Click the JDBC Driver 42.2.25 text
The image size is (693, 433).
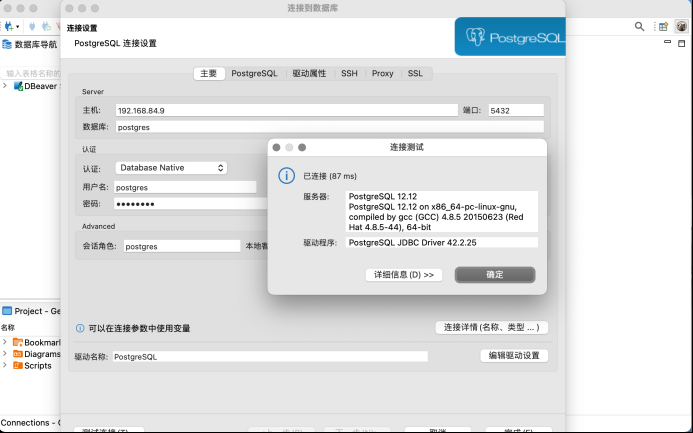coord(412,243)
